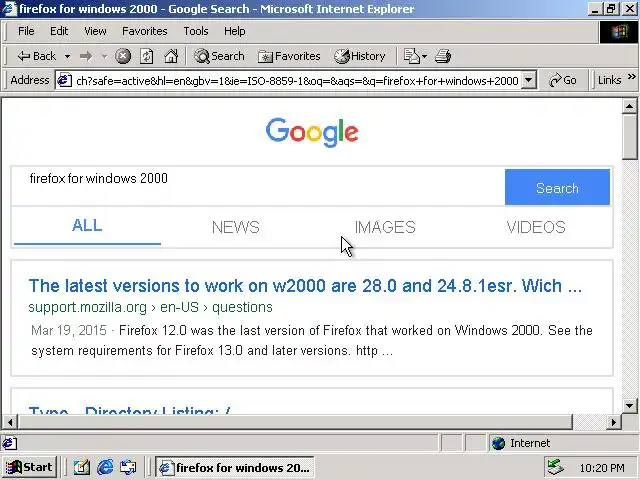Click the Mail toolbar icon

[x=411, y=56]
